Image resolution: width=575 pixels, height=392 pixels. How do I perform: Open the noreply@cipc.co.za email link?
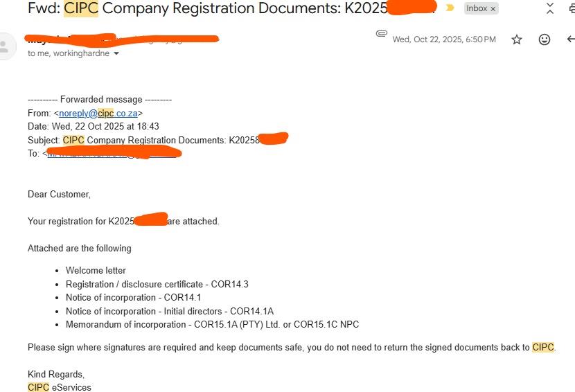98,113
